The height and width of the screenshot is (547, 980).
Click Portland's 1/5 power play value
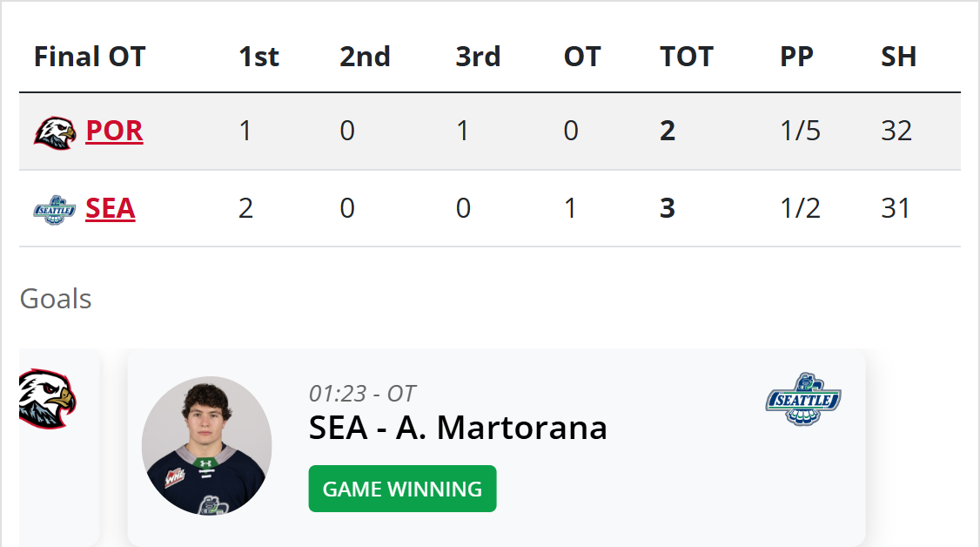point(800,131)
